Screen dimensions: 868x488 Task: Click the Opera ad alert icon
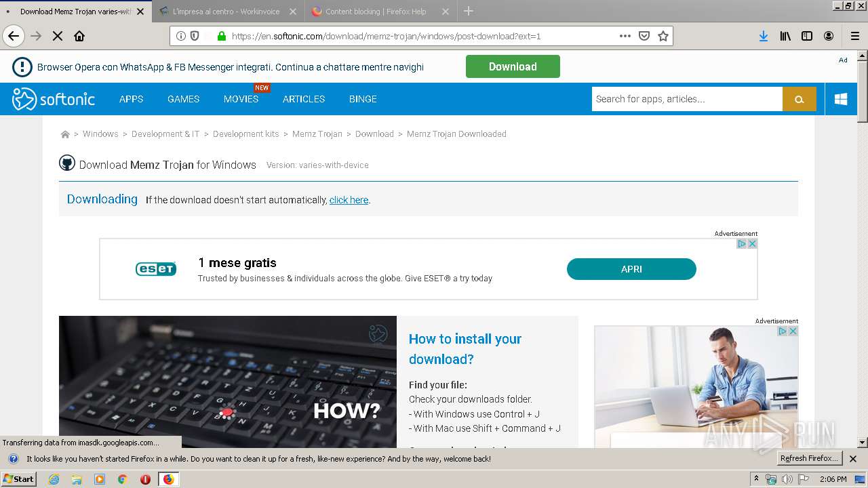22,66
